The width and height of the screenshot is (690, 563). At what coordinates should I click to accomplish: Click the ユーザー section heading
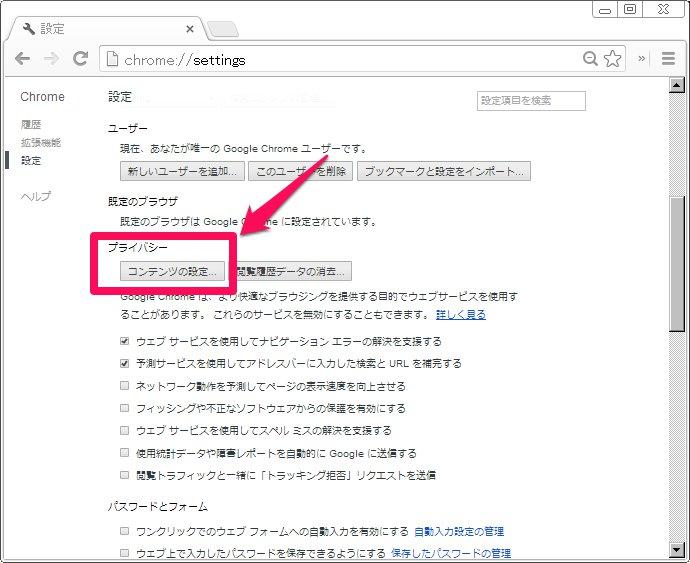pyautogui.click(x=128, y=129)
